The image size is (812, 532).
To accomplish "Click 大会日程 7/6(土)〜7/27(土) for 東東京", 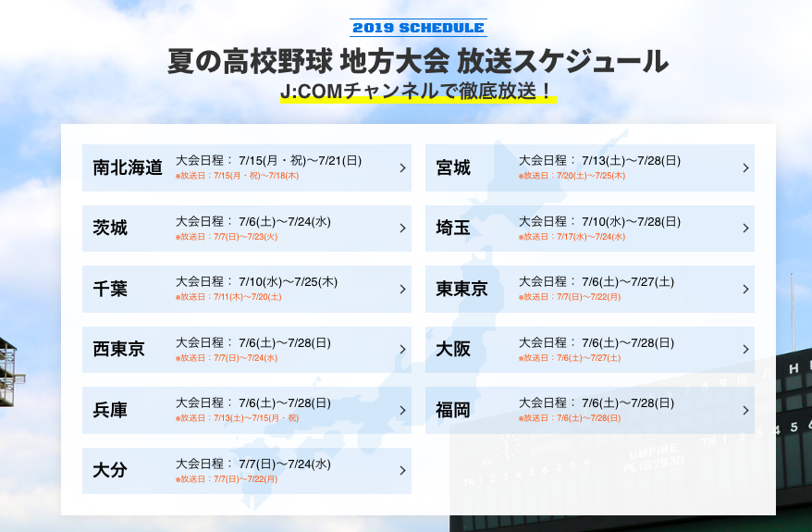I will [x=597, y=282].
